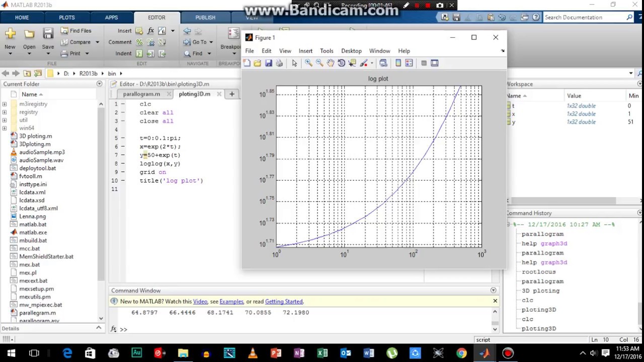This screenshot has height=362, width=644.
Task: Activate the Rotate 3D tool
Action: coord(341,63)
